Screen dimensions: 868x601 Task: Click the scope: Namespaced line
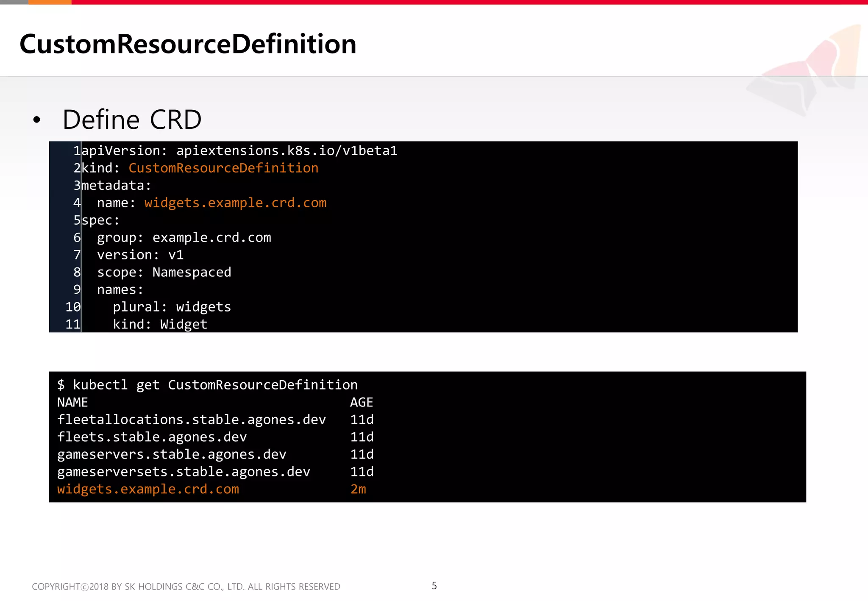point(164,273)
